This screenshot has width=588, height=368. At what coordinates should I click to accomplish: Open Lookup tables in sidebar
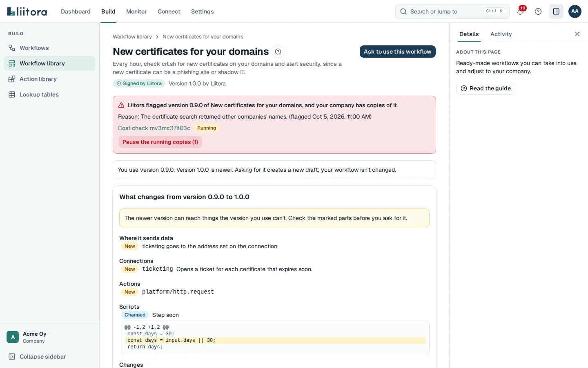point(49,94)
